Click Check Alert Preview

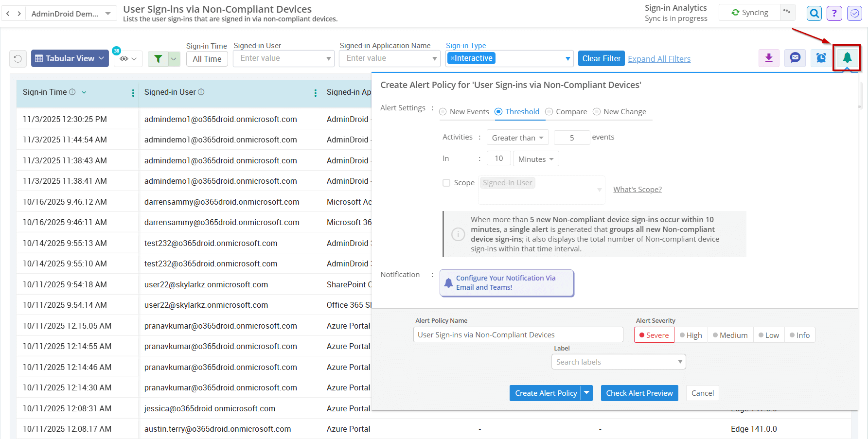[639, 393]
